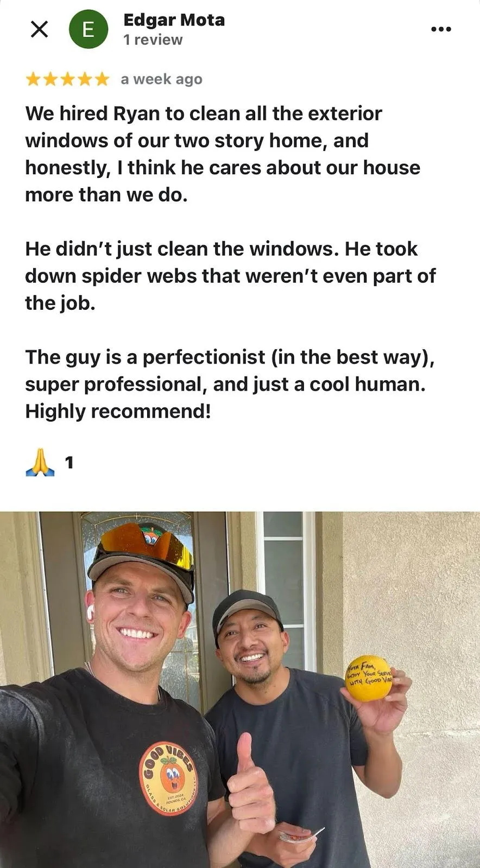
Task: Click the fifth gold rating star
Action: coord(102,80)
